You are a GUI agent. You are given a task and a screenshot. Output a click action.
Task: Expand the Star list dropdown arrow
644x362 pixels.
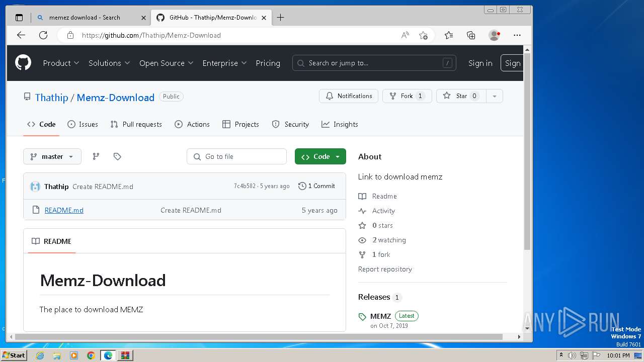tap(495, 96)
